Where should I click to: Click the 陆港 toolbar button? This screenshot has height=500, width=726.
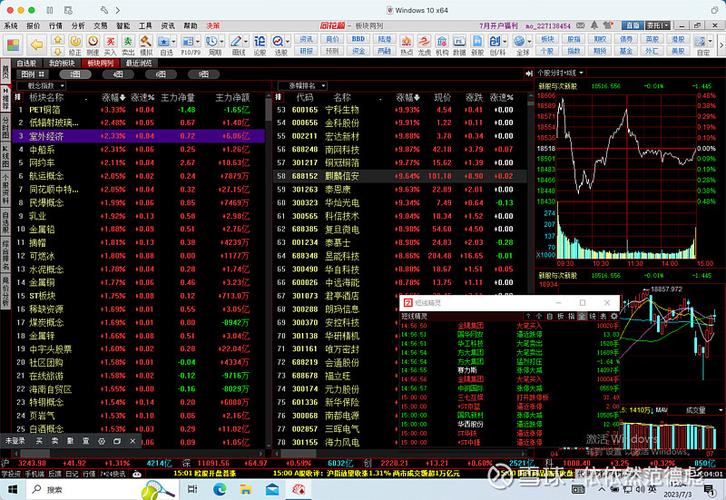pyautogui.click(x=384, y=39)
